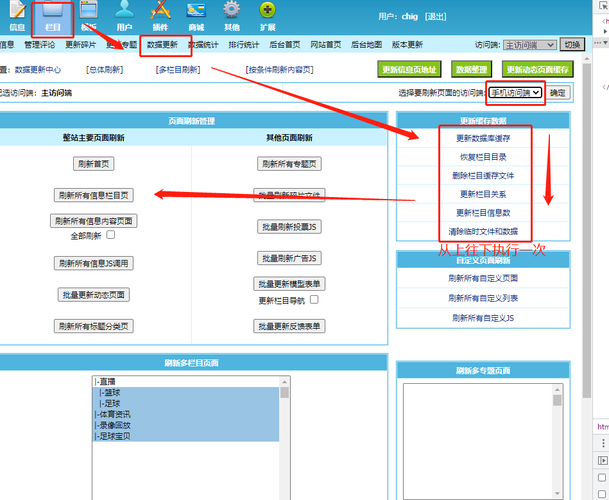609x500 pixels.
Task: Click the 切换 switch button
Action: (x=572, y=45)
